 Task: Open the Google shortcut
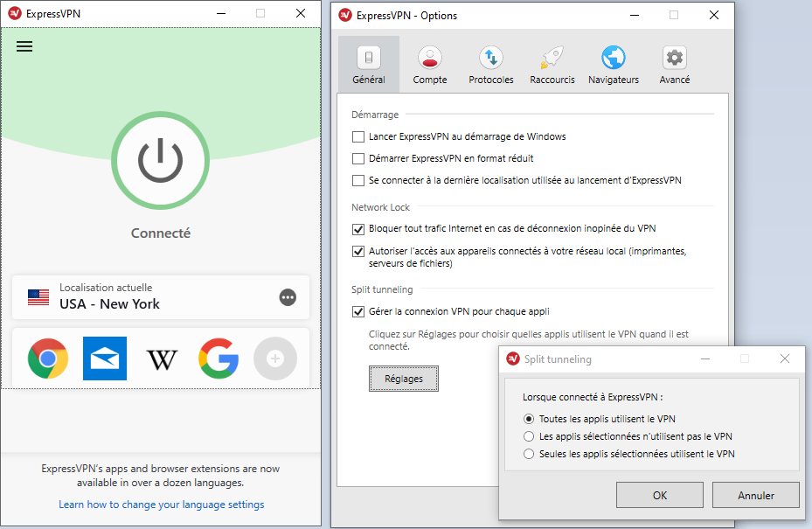(x=219, y=358)
